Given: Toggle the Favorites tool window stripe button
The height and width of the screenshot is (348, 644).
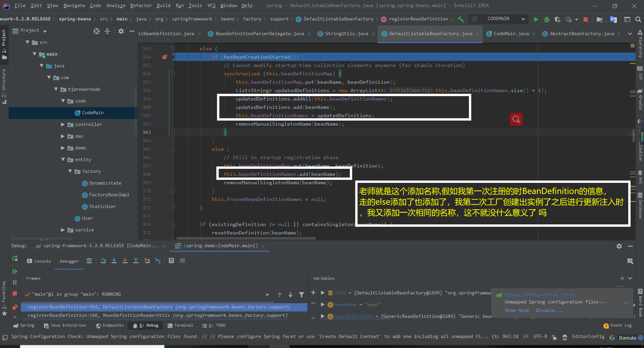Looking at the screenshot, I should pyautogui.click(x=4, y=298).
